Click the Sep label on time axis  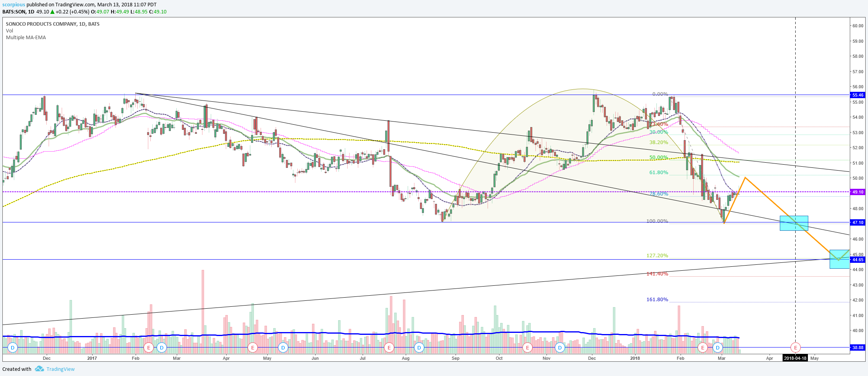click(x=456, y=358)
